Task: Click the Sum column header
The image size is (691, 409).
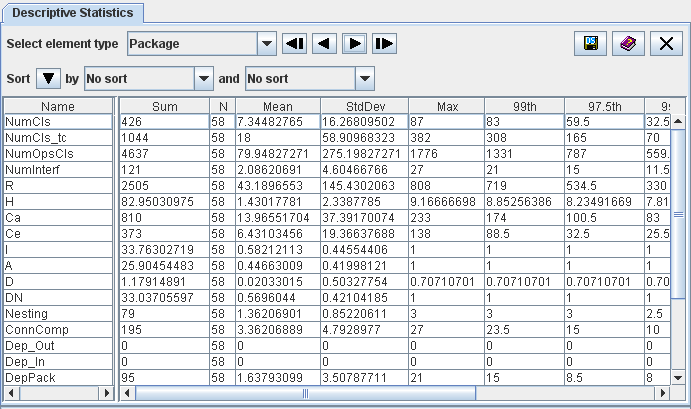Action: coord(164,106)
